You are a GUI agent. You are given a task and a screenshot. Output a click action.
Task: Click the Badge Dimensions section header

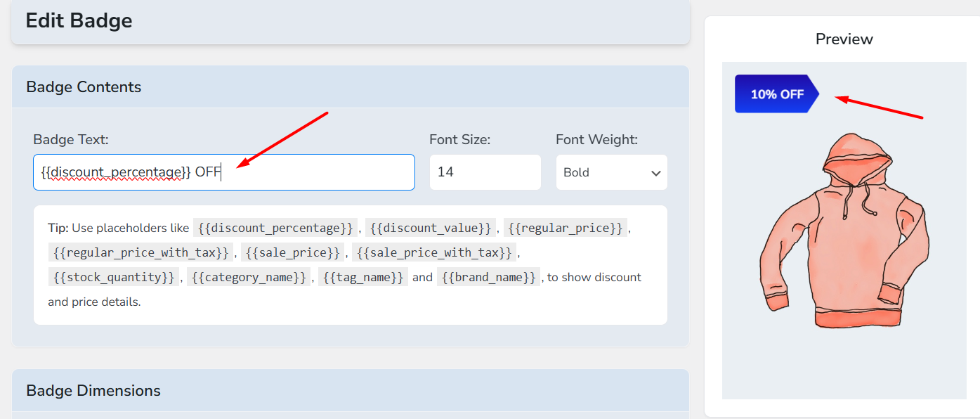[x=93, y=391]
